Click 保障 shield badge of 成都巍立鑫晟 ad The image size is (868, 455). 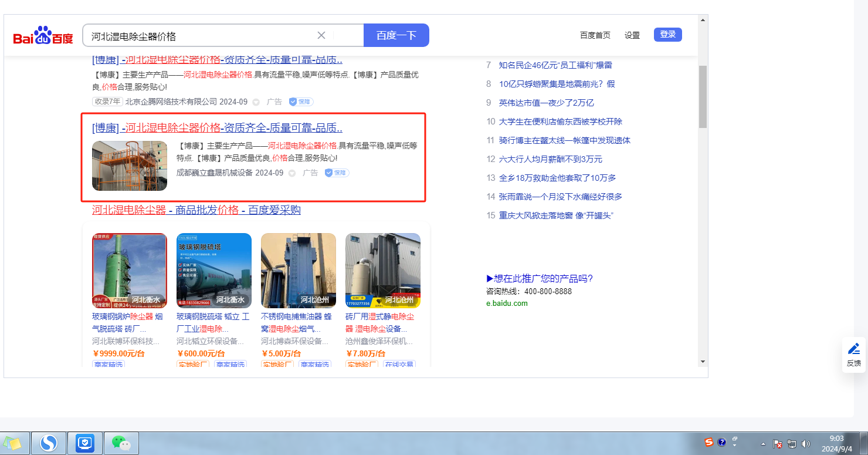[337, 173]
